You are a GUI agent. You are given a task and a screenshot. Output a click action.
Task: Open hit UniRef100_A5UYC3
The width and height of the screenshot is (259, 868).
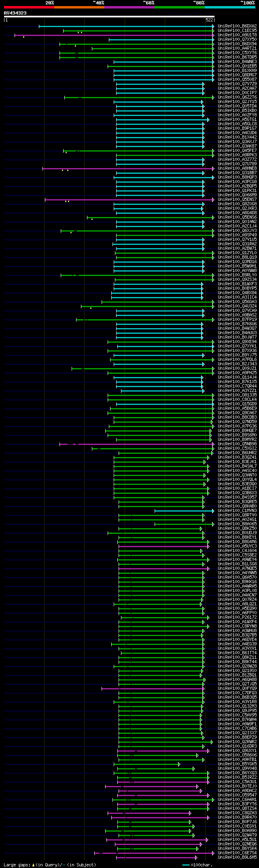[237, 546]
